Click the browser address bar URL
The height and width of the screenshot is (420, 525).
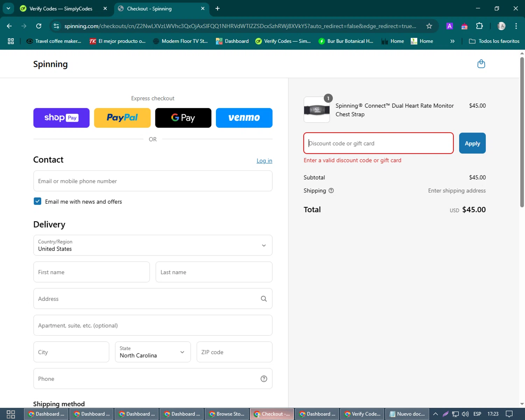tap(240, 26)
